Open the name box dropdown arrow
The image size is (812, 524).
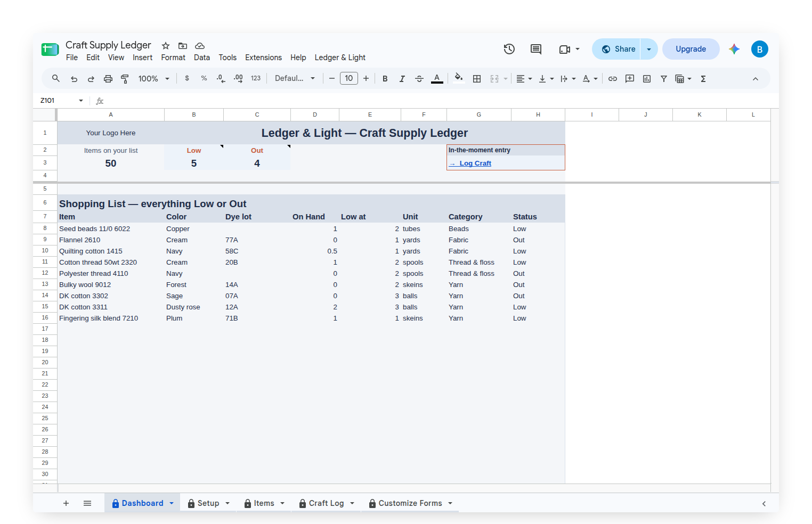pyautogui.click(x=81, y=101)
